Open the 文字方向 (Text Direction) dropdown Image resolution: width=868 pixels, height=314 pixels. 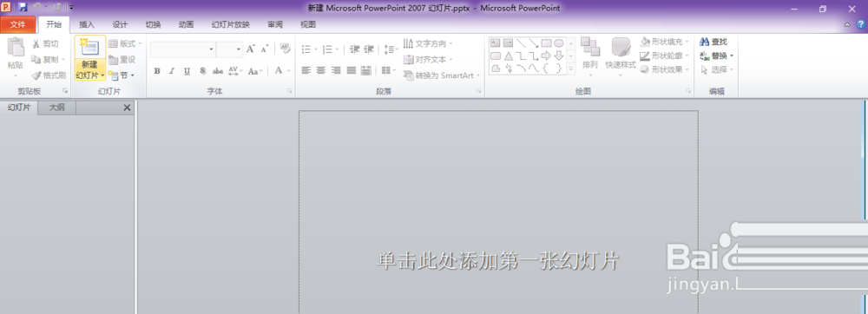(x=428, y=43)
